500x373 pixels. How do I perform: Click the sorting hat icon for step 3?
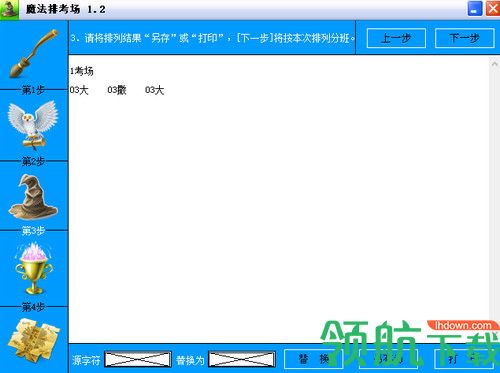[x=33, y=197]
